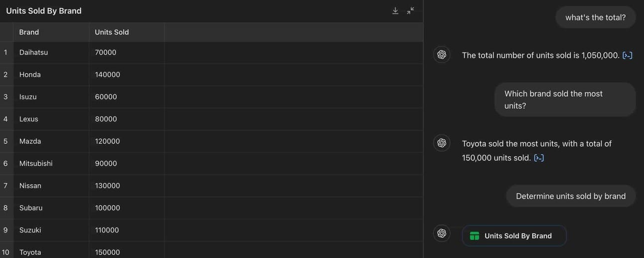View analysis code for total units answer
Viewport: 644px width, 258px height.
tap(628, 55)
